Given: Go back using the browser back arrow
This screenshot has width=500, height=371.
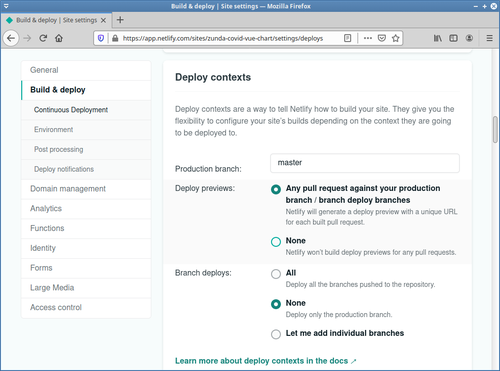Looking at the screenshot, I should point(11,38).
